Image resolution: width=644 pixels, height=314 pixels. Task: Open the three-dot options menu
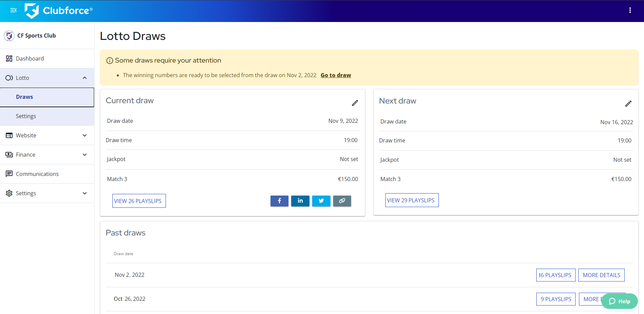pyautogui.click(x=630, y=10)
